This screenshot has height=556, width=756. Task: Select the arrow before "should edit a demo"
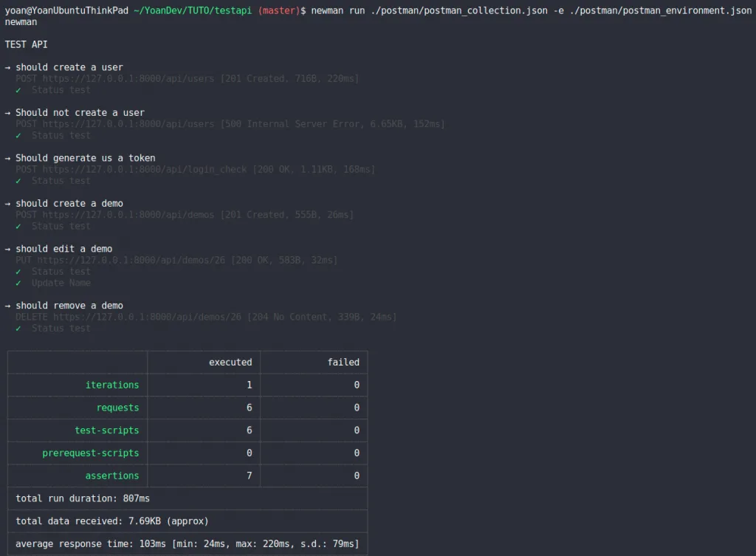(7, 249)
